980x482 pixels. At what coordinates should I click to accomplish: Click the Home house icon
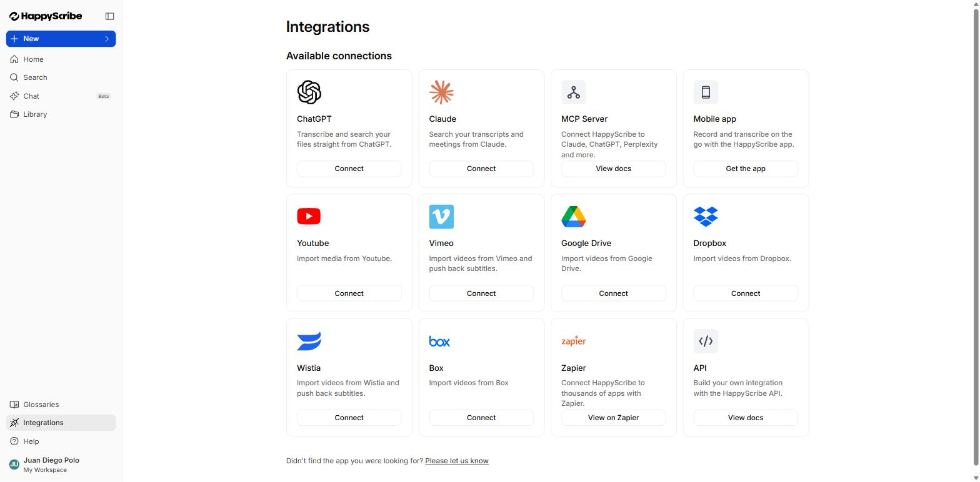click(14, 59)
